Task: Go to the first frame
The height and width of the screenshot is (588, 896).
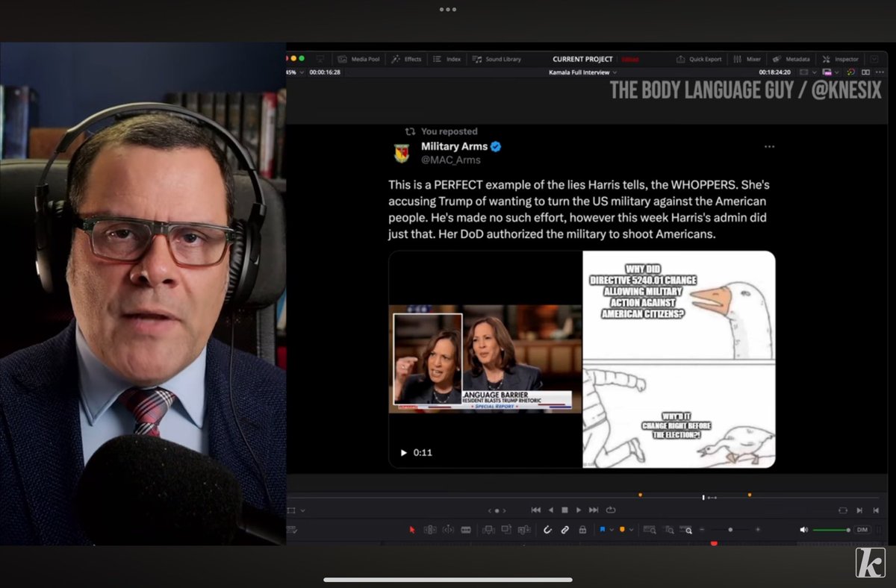Action: tap(535, 510)
